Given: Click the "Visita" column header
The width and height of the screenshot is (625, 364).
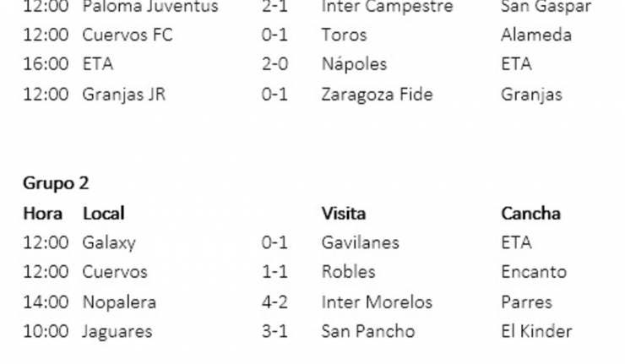Looking at the screenshot, I should pyautogui.click(x=343, y=214).
